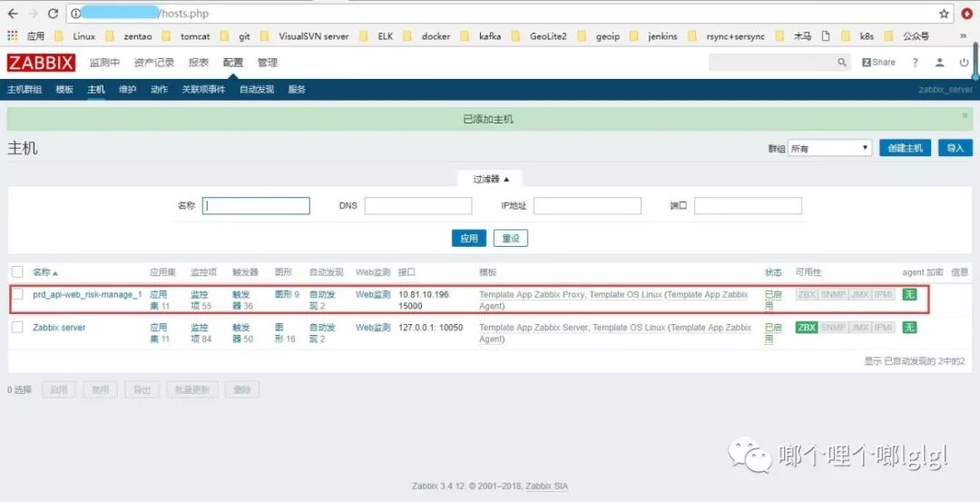
Task: Toggle 已启用 status of prd_api-web_risk-manage_1
Action: point(773,300)
